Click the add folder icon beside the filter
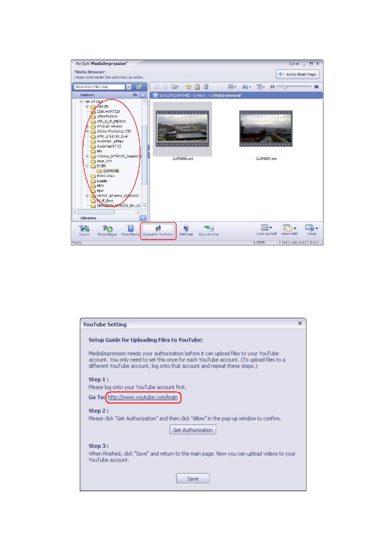This screenshot has height=555, width=392. tap(139, 87)
